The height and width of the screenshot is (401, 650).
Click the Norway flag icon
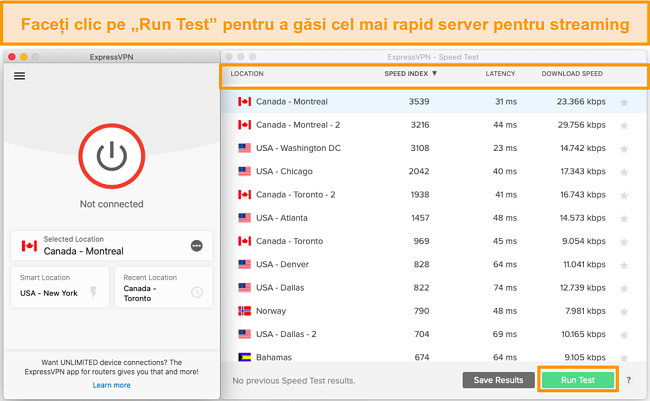[245, 311]
